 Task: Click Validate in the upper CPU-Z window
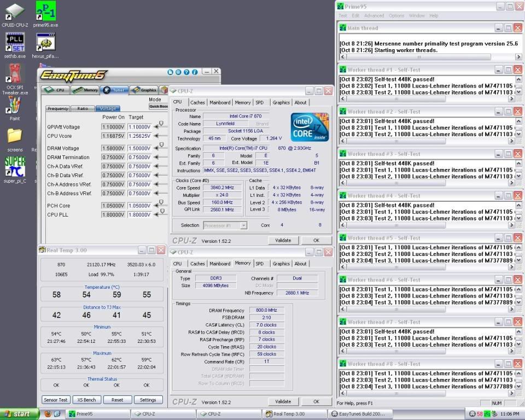[283, 240]
